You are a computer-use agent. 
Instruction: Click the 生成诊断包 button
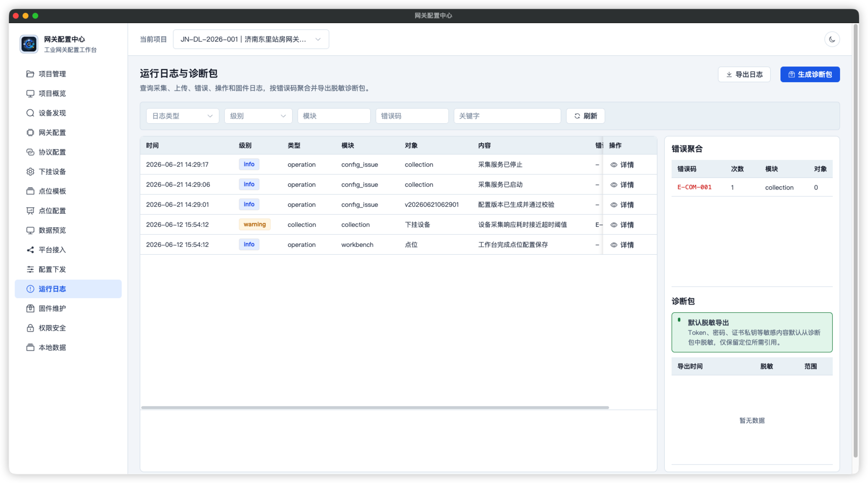click(810, 74)
